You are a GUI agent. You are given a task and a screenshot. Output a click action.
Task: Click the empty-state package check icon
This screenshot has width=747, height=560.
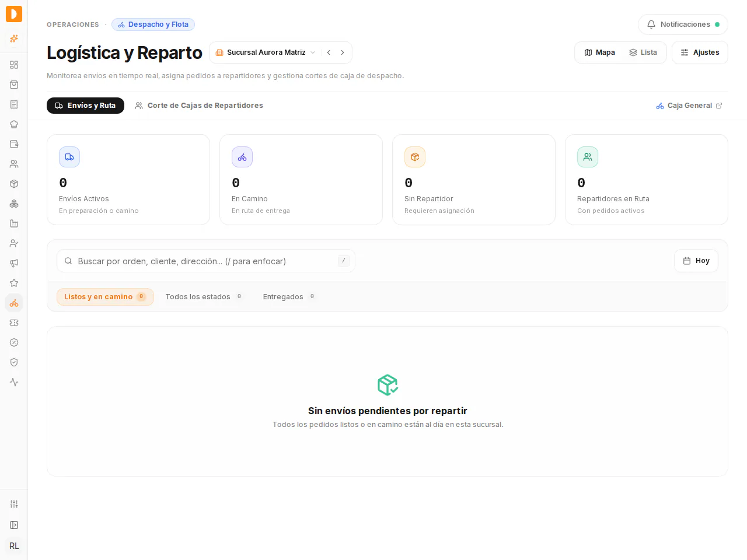(x=388, y=385)
